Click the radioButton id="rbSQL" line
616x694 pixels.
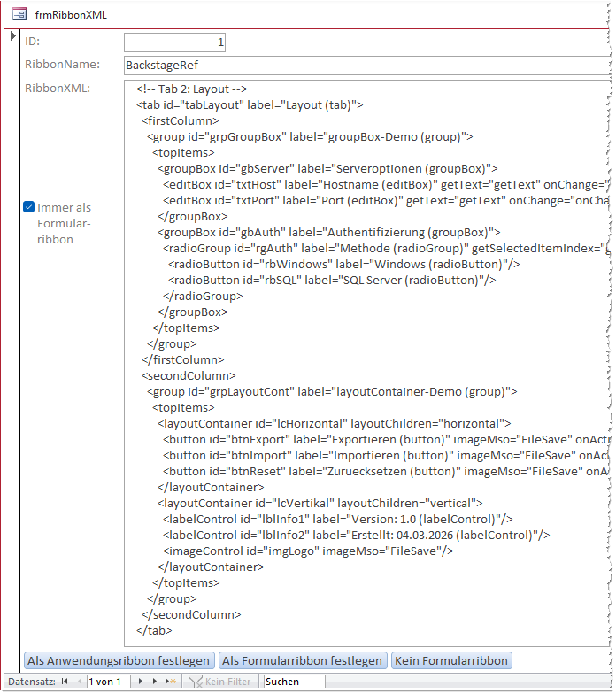point(332,280)
